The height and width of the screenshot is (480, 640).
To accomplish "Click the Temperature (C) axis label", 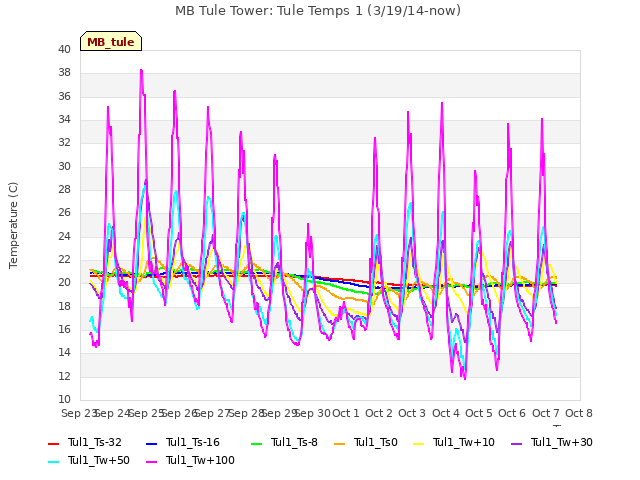I will coord(13,225).
